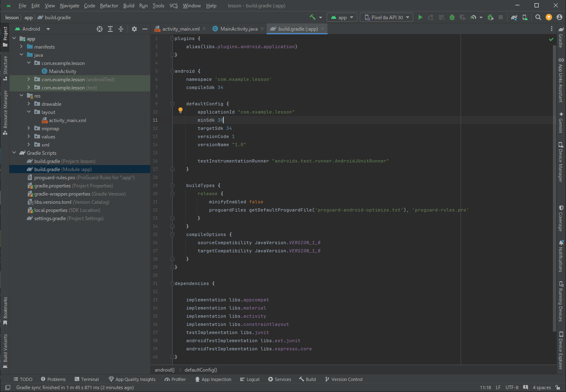
Task: Click the 4 spaces indent setting
Action: pos(541,388)
